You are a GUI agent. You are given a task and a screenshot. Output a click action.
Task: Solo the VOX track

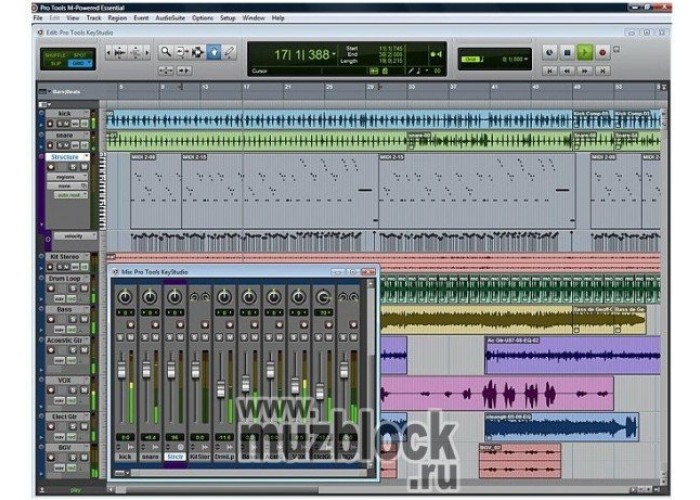pyautogui.click(x=73, y=390)
